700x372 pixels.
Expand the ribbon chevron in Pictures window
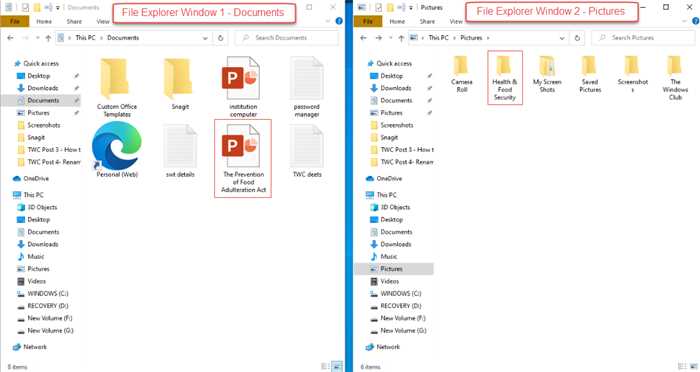[684, 21]
